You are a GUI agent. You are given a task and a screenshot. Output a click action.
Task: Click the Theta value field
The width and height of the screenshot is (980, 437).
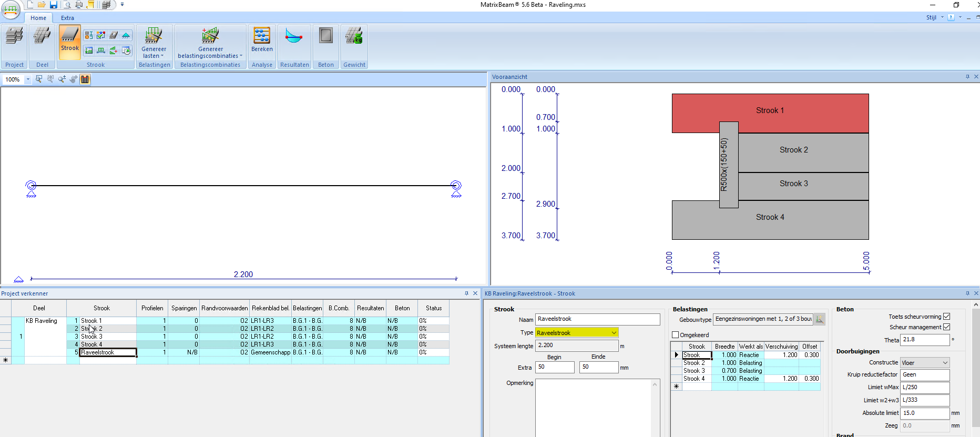click(x=925, y=340)
